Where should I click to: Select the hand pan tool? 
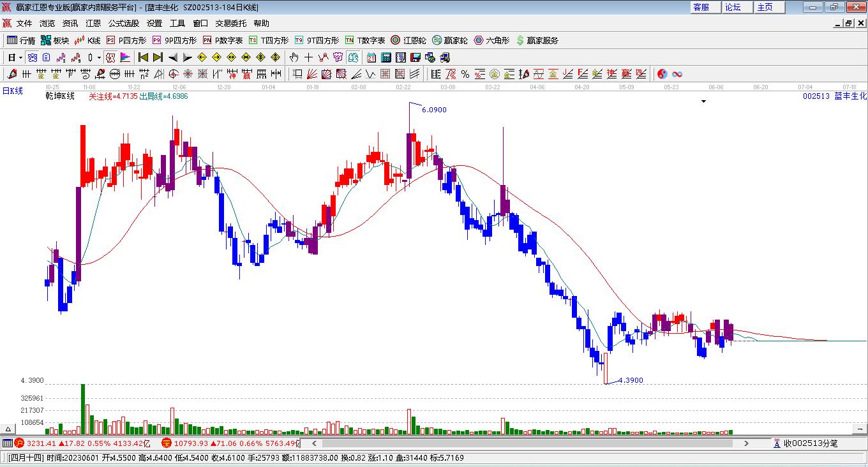click(x=294, y=57)
